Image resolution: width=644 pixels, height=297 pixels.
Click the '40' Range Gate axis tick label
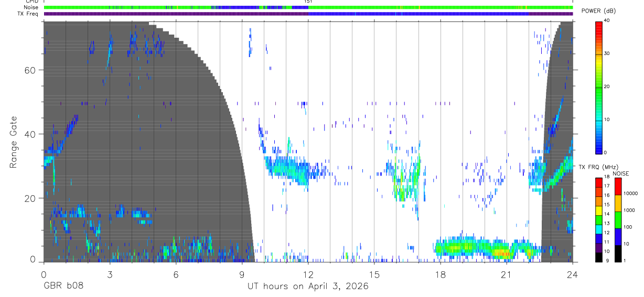pos(30,134)
